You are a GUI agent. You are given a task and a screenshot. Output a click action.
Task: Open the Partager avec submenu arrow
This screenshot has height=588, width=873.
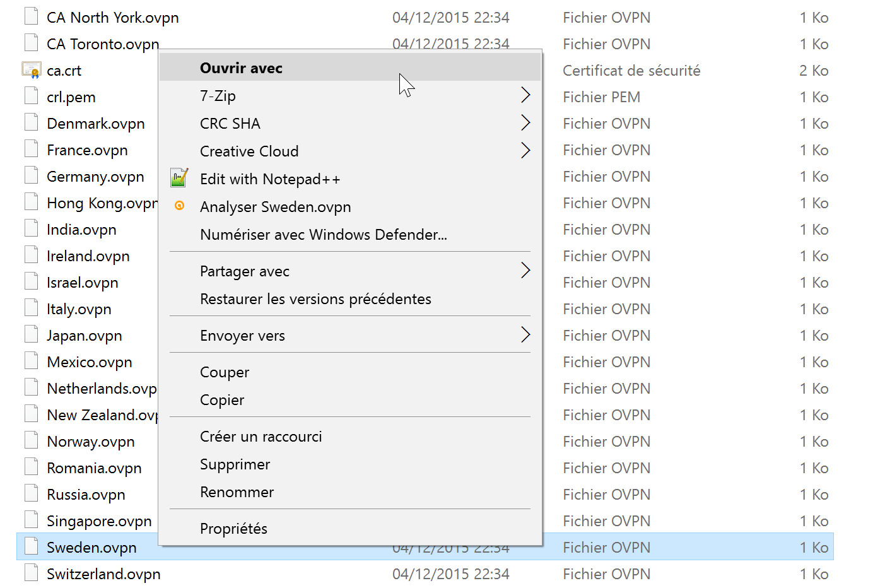(525, 271)
